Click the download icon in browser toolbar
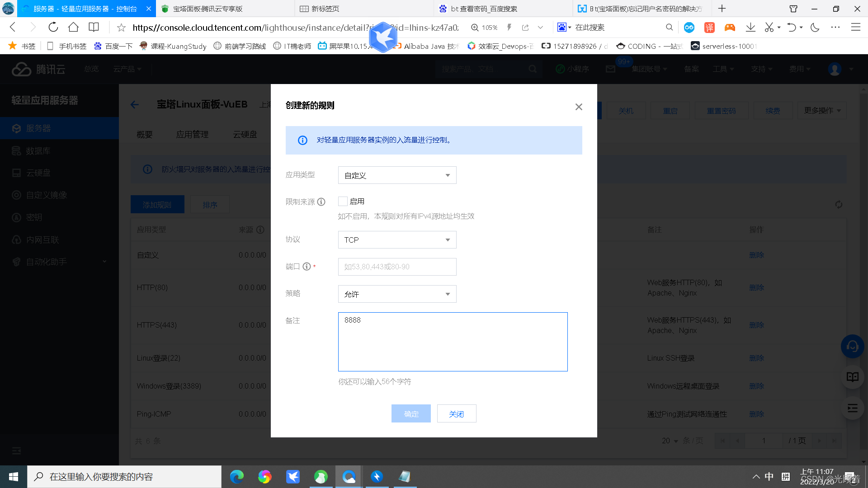Screen dimensions: 868x488 point(750,27)
